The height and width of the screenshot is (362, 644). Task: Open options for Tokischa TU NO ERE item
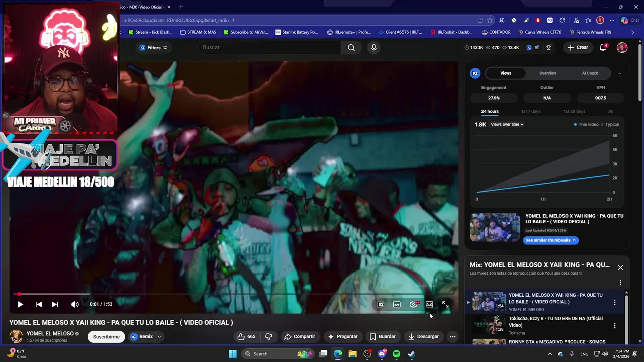pyautogui.click(x=614, y=326)
